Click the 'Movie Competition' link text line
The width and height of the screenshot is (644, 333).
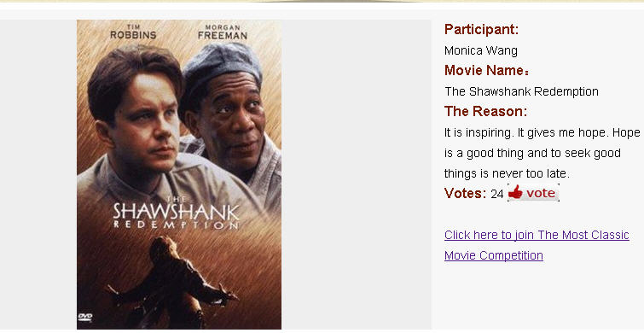494,255
